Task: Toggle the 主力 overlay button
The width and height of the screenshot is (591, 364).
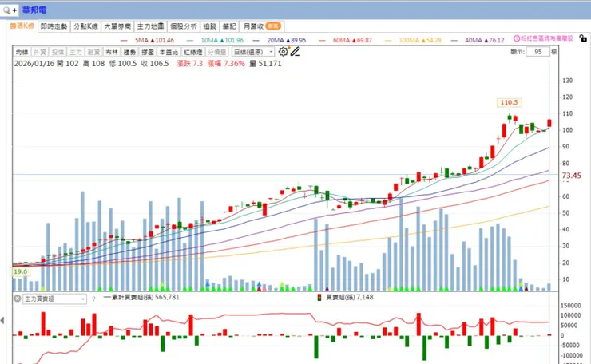Action: [76, 52]
